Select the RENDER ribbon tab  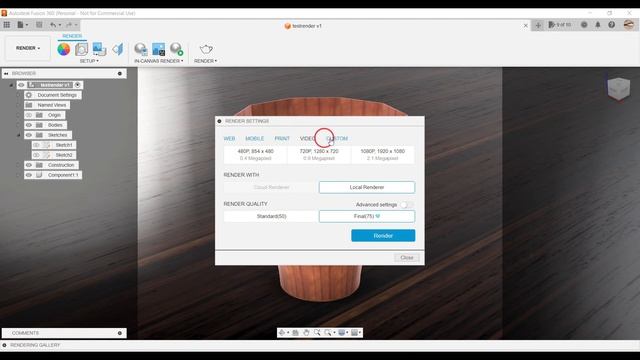click(x=72, y=36)
